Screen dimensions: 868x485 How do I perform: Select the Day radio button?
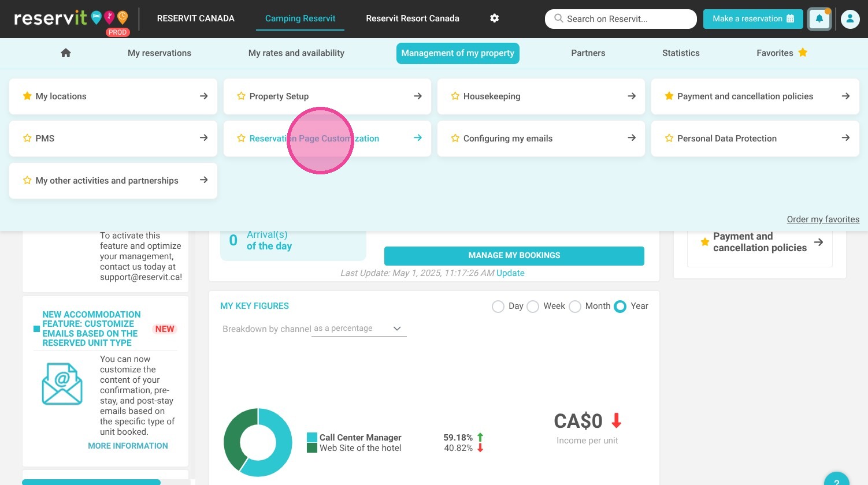pyautogui.click(x=498, y=307)
